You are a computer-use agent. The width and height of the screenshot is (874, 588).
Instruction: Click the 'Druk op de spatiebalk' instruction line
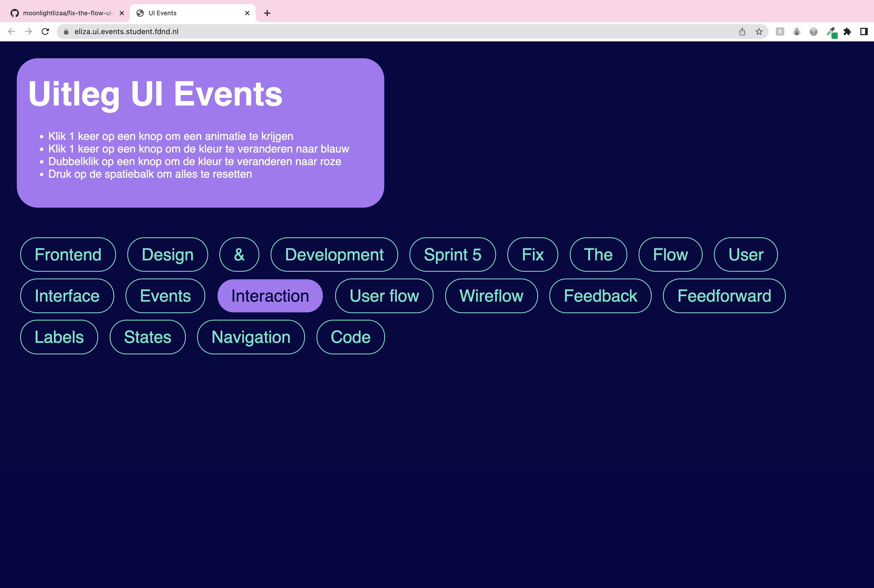[x=150, y=174]
